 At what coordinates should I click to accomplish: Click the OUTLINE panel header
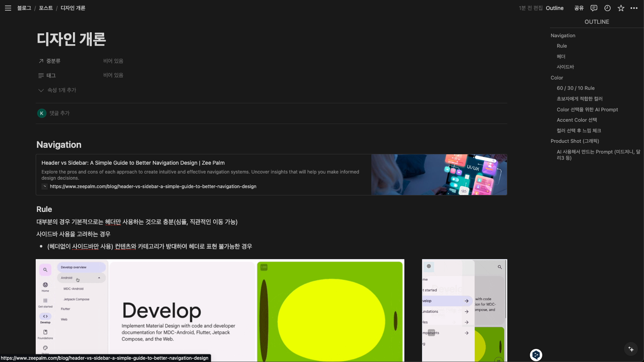[x=597, y=22]
